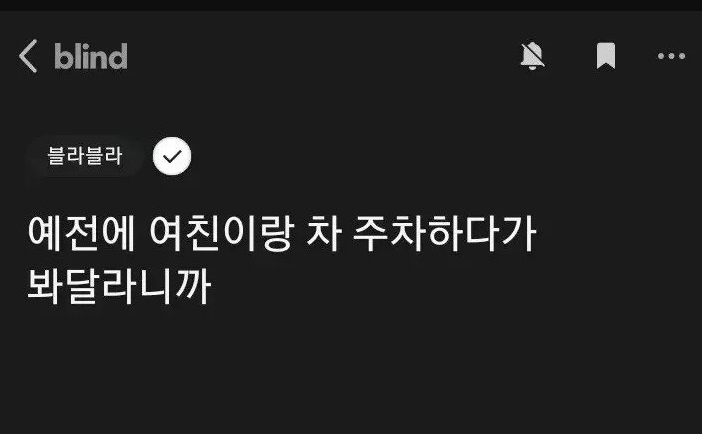Enable post notifications via the crossed-out bell
Image resolution: width=702 pixels, height=434 pixels.
click(x=532, y=56)
